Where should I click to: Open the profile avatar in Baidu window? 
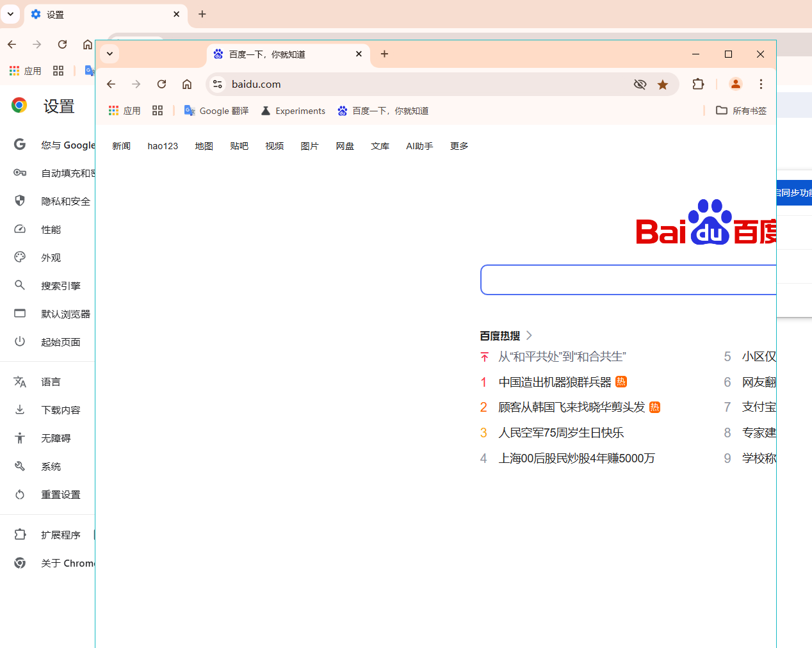(x=735, y=84)
